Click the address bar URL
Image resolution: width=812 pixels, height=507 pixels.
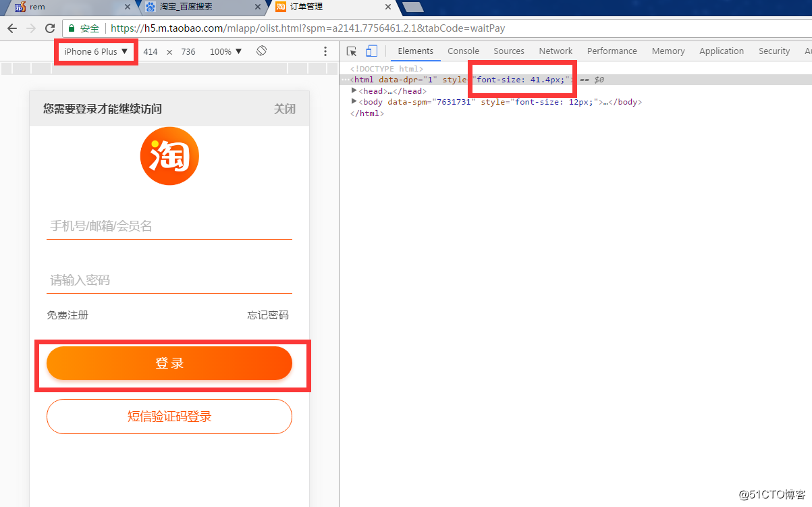coord(307,28)
